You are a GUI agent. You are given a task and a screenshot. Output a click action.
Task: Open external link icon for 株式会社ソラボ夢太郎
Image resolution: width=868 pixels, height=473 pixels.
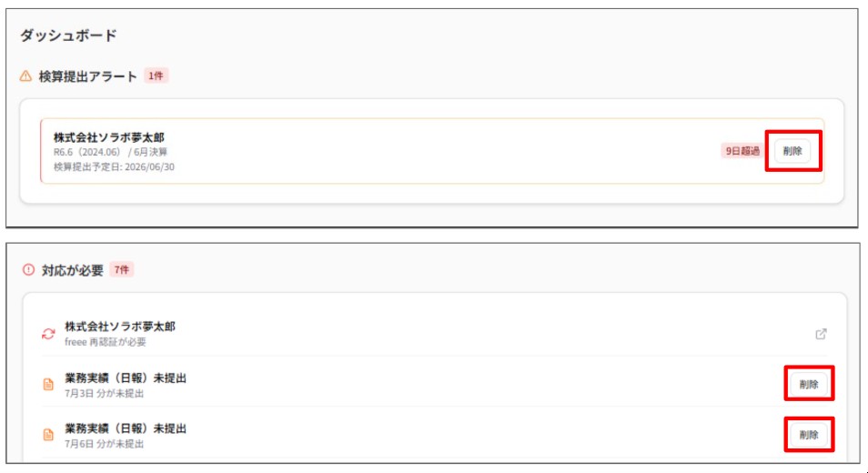(821, 334)
